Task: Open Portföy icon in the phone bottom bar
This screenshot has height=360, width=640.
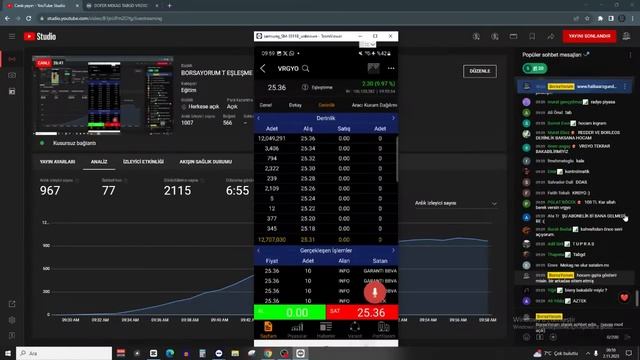Action: click(384, 330)
